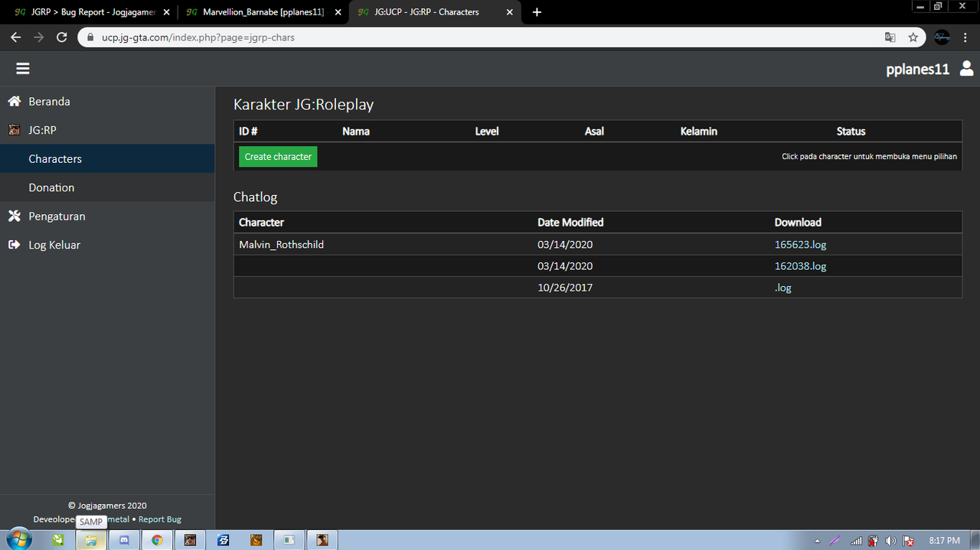Open the blue Z app in taskbar
Viewport: 980px width, 550px height.
click(x=223, y=539)
